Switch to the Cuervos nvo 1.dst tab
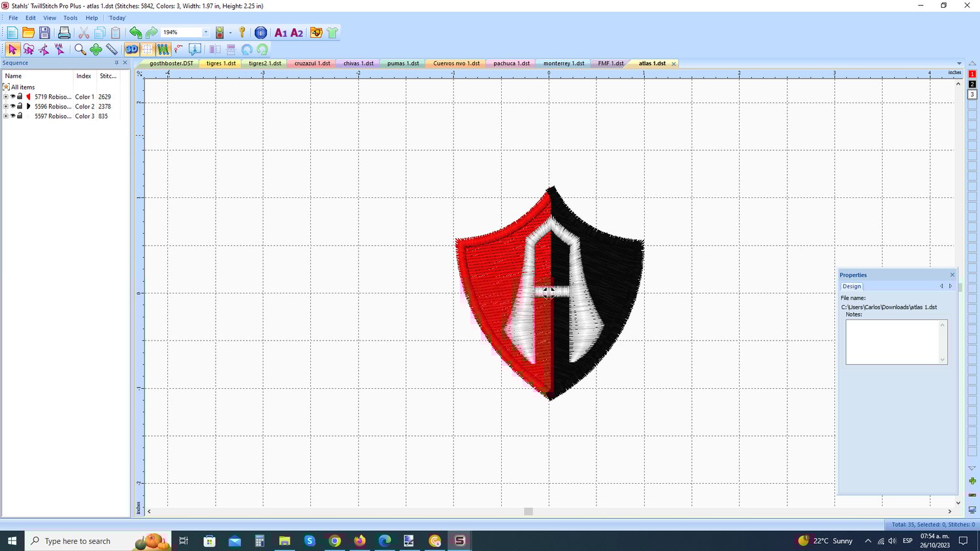Screen dimensions: 980x551 click(x=456, y=63)
